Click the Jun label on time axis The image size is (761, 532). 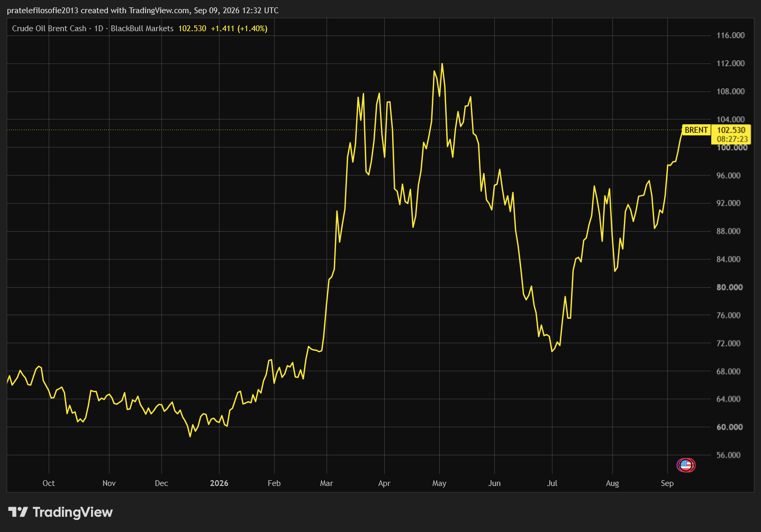[494, 483]
